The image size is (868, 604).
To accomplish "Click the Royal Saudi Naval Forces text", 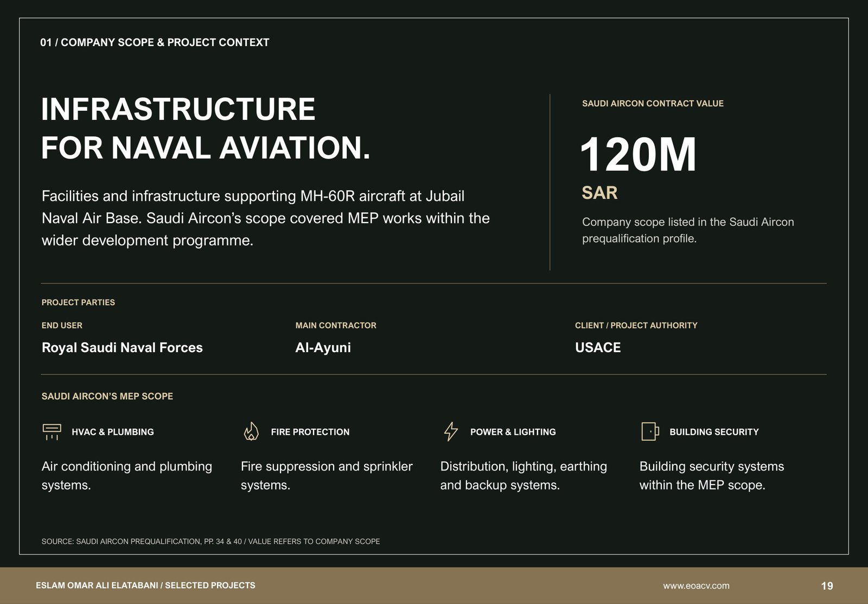I will point(122,347).
